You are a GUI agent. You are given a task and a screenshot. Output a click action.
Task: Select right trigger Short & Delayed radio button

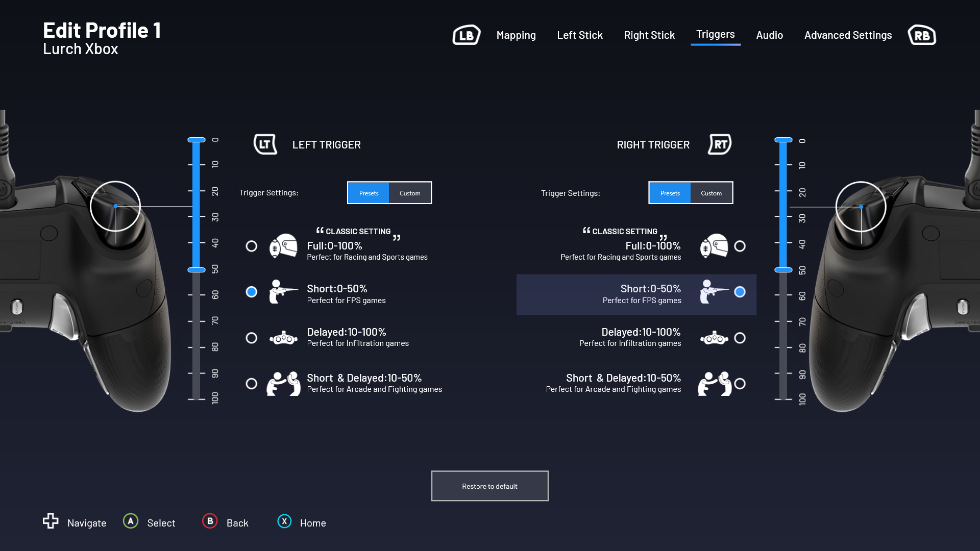click(x=740, y=384)
